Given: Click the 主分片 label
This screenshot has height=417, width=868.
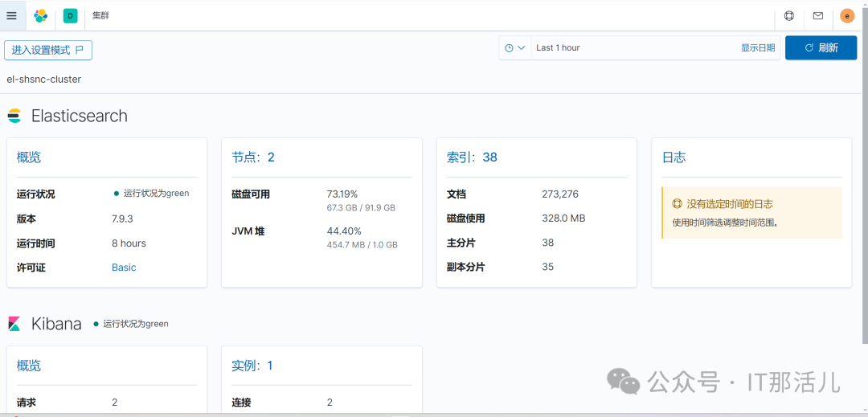Looking at the screenshot, I should 461,243.
